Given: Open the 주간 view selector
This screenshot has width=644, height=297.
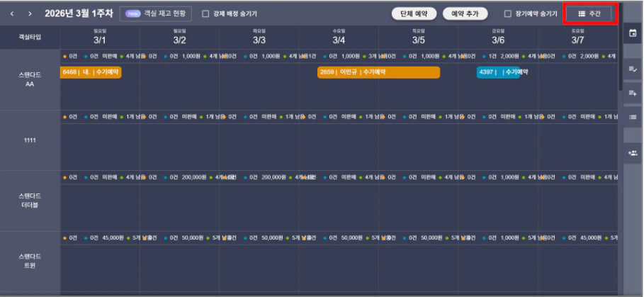Looking at the screenshot, I should [589, 13].
